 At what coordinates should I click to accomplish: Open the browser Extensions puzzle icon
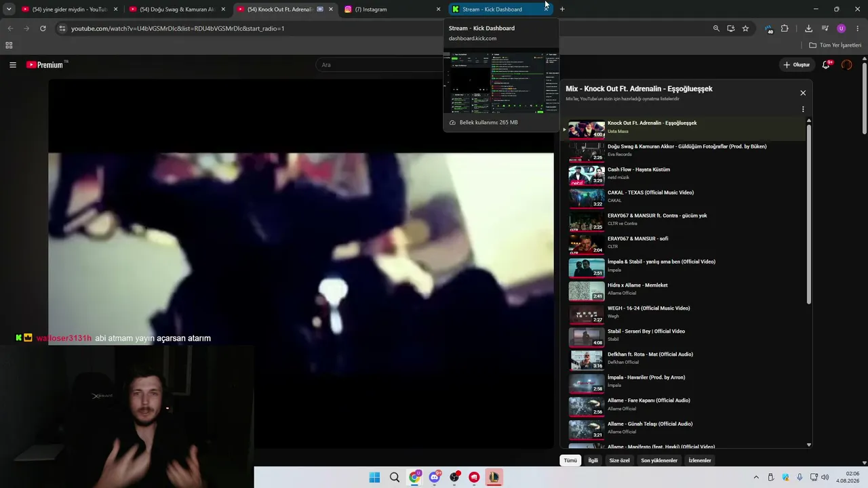[x=785, y=28]
